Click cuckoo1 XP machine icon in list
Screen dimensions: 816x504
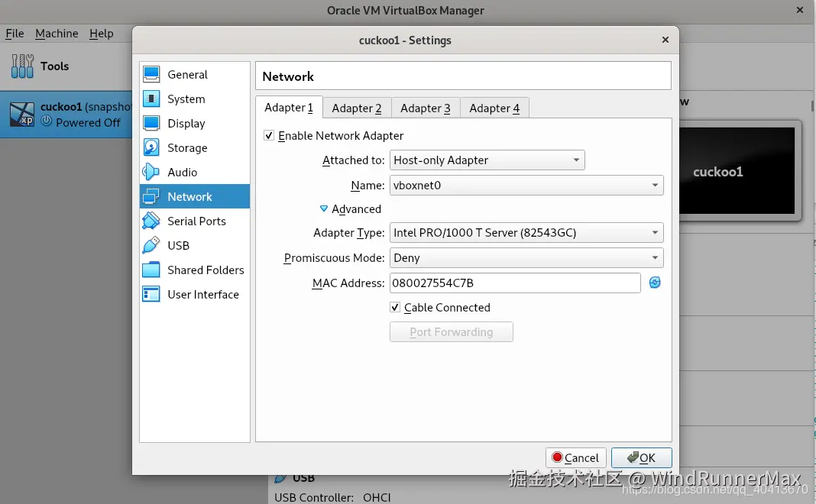pos(22,115)
